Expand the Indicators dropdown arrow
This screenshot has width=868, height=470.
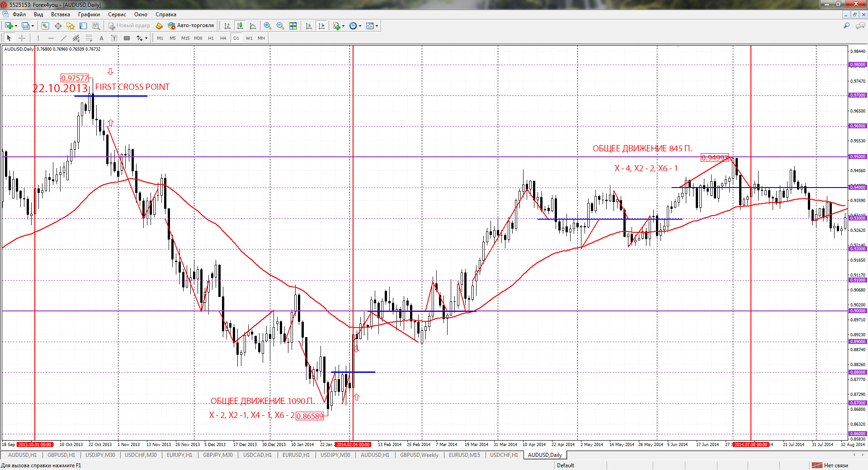tap(344, 26)
